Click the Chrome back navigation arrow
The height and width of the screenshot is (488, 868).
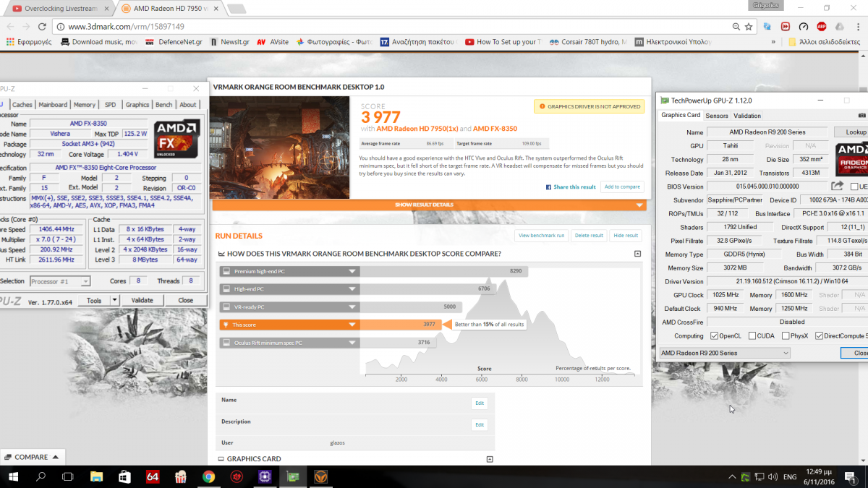(9, 27)
